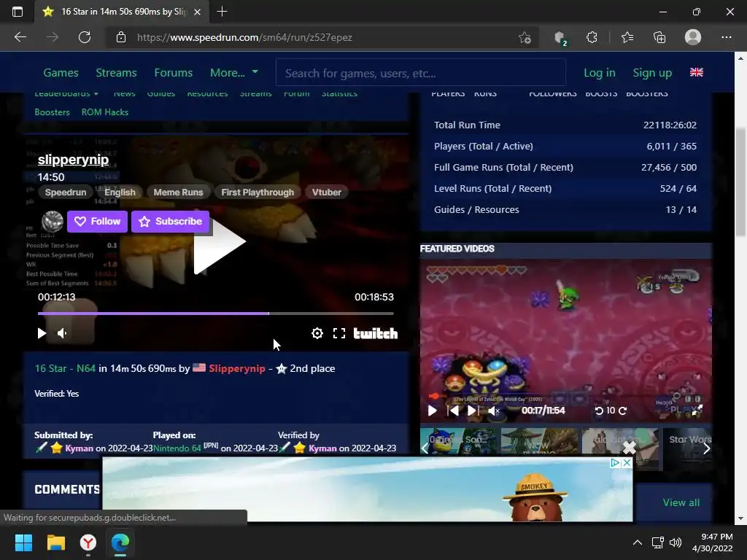
Task: Open Edge settings and more menu
Action: click(726, 37)
